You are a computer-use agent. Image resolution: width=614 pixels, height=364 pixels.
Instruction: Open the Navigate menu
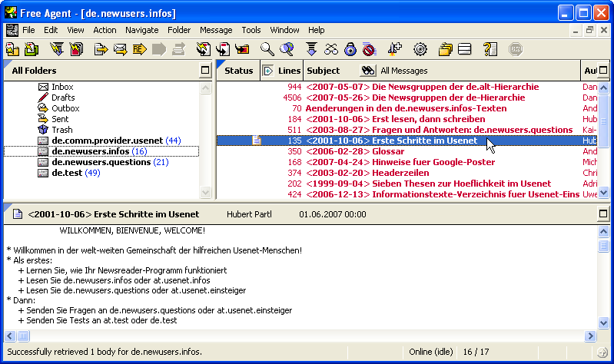click(141, 30)
